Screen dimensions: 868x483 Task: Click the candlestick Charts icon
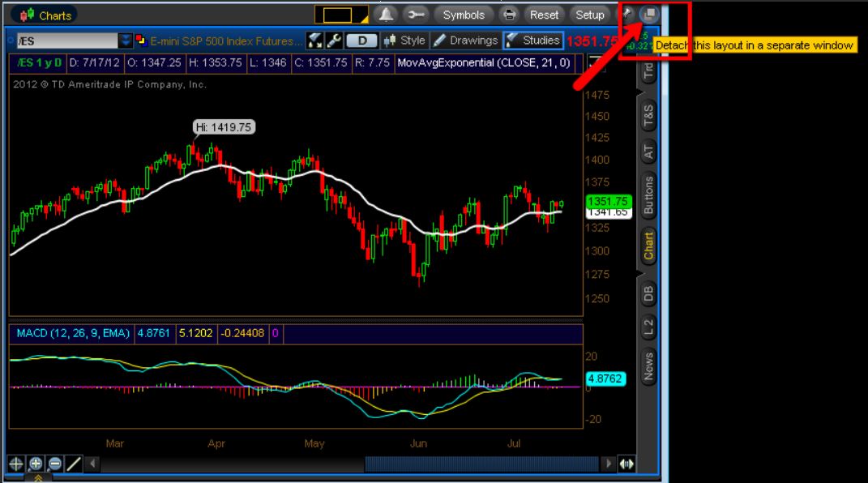[x=26, y=15]
